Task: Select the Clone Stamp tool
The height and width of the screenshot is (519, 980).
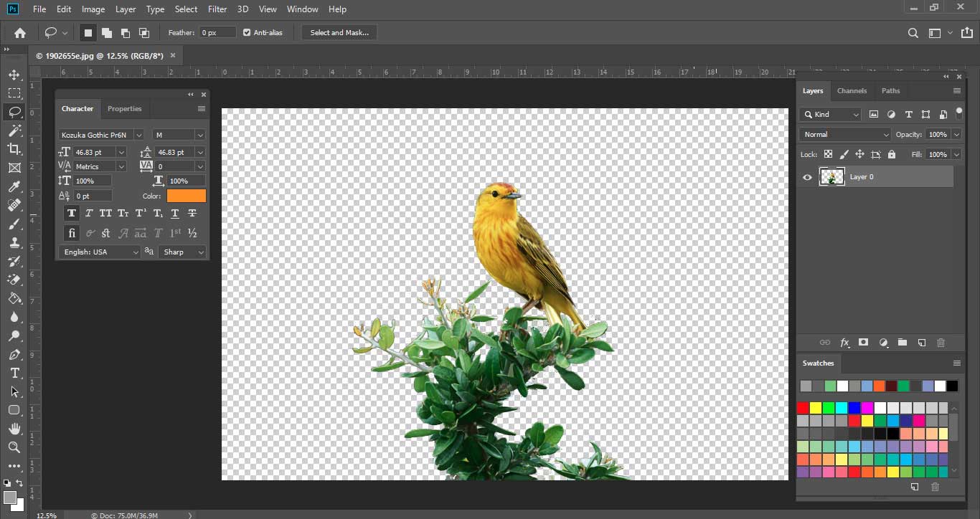Action: tap(14, 242)
